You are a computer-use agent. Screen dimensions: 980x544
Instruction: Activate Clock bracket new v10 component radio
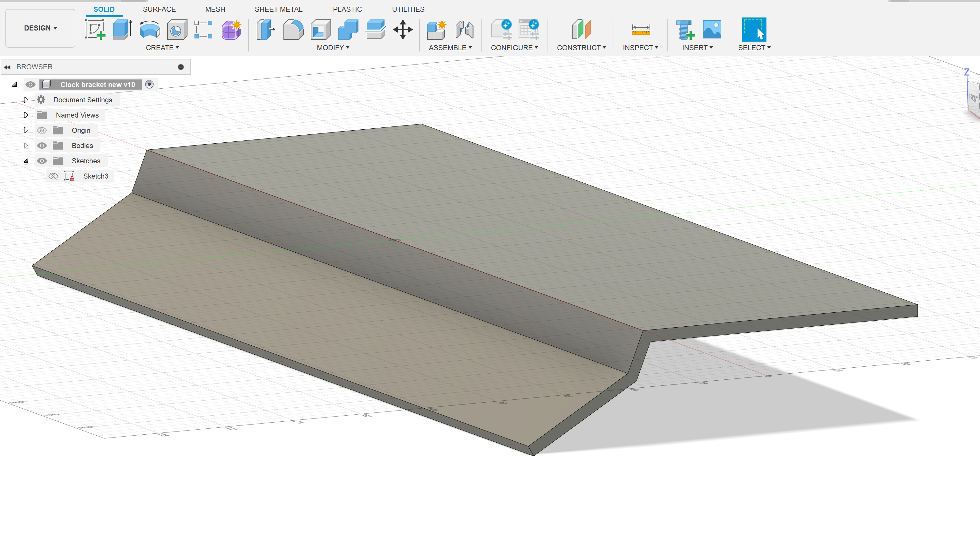149,85
